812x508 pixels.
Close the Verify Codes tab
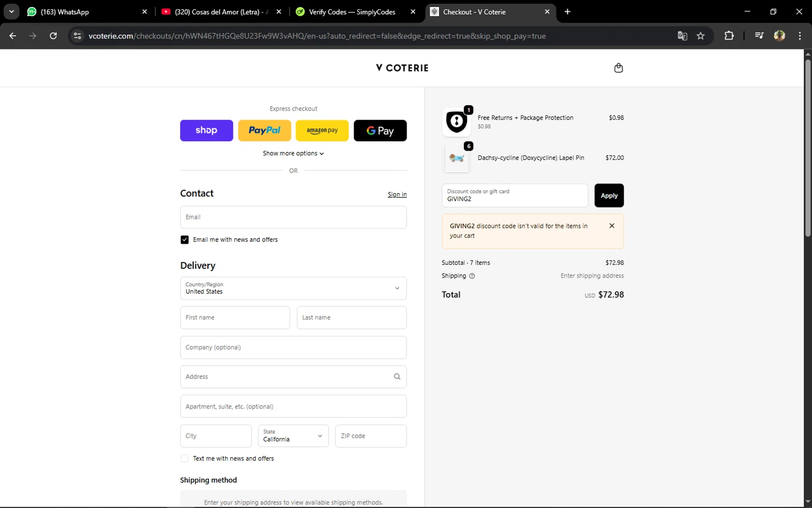(413, 11)
